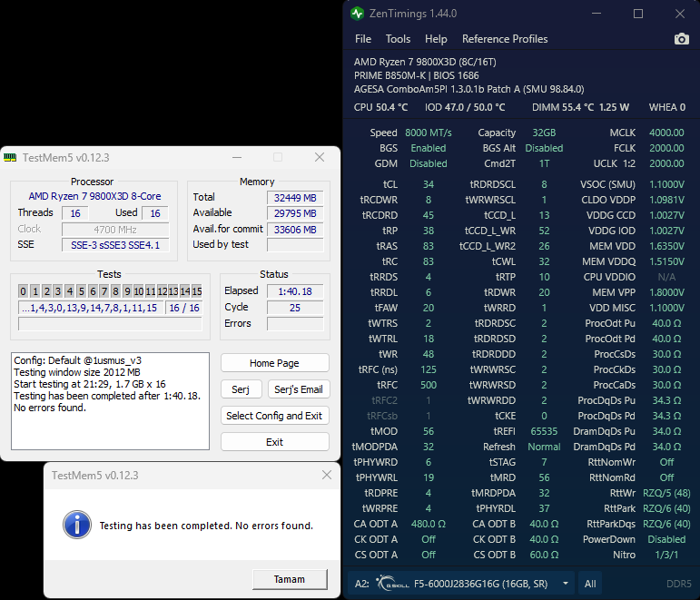The height and width of the screenshot is (600, 700).
Task: Click the RttWr value RZQ/5 (48)
Action: coord(666,493)
